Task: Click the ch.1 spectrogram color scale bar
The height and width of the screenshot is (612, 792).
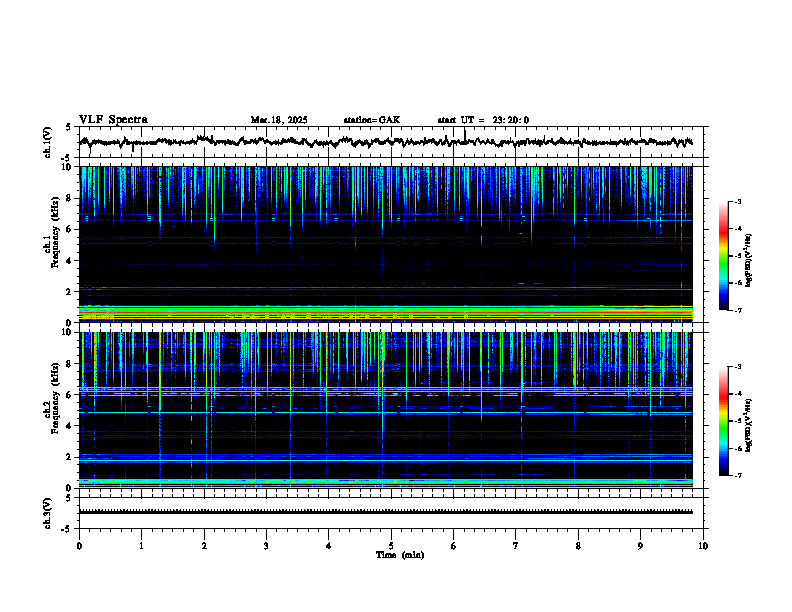Action: [723, 256]
